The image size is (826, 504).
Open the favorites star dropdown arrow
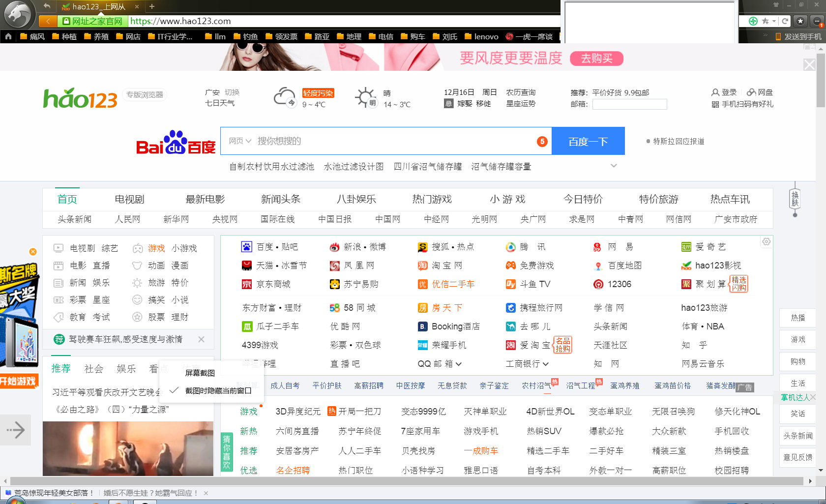[774, 21]
